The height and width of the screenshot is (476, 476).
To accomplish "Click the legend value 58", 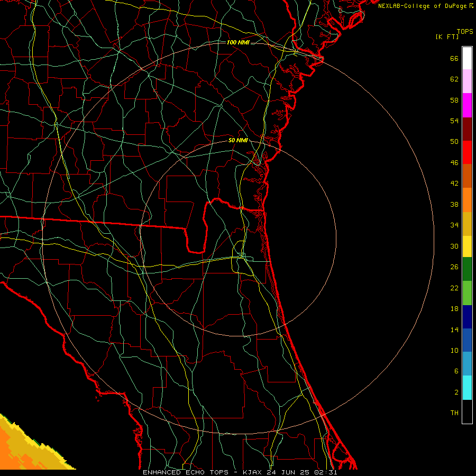I will point(454,100).
